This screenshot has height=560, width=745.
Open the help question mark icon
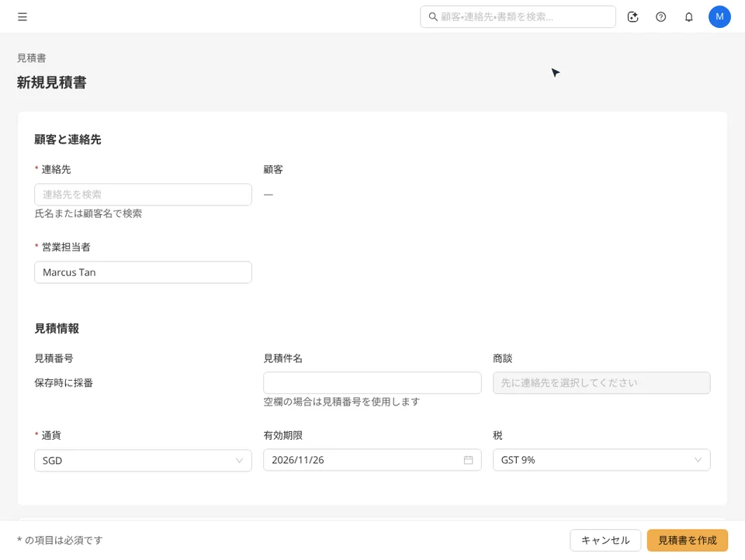pyautogui.click(x=660, y=17)
